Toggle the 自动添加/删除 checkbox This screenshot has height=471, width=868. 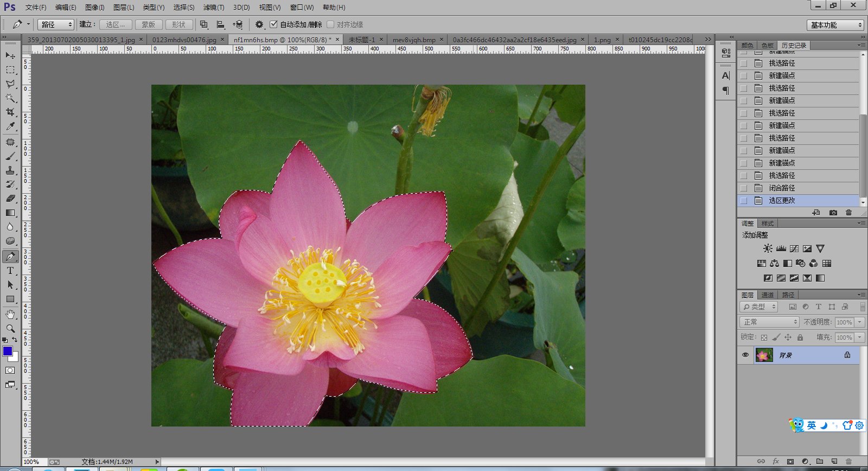click(x=274, y=24)
